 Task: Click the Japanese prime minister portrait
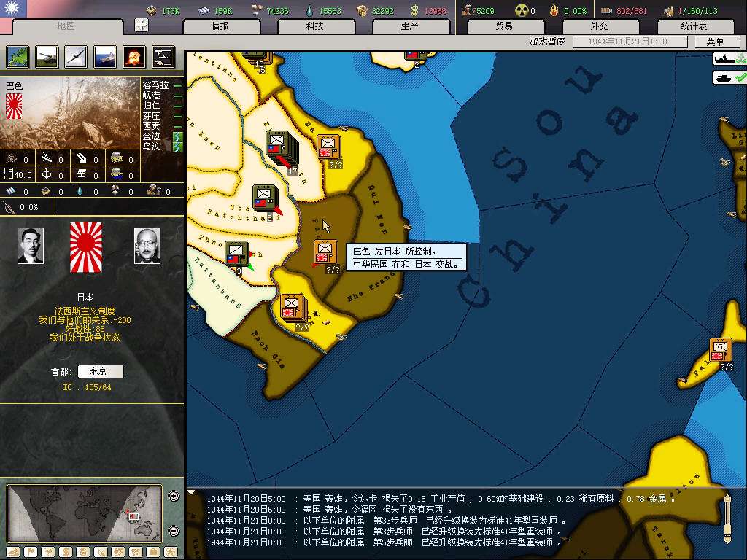click(x=147, y=246)
